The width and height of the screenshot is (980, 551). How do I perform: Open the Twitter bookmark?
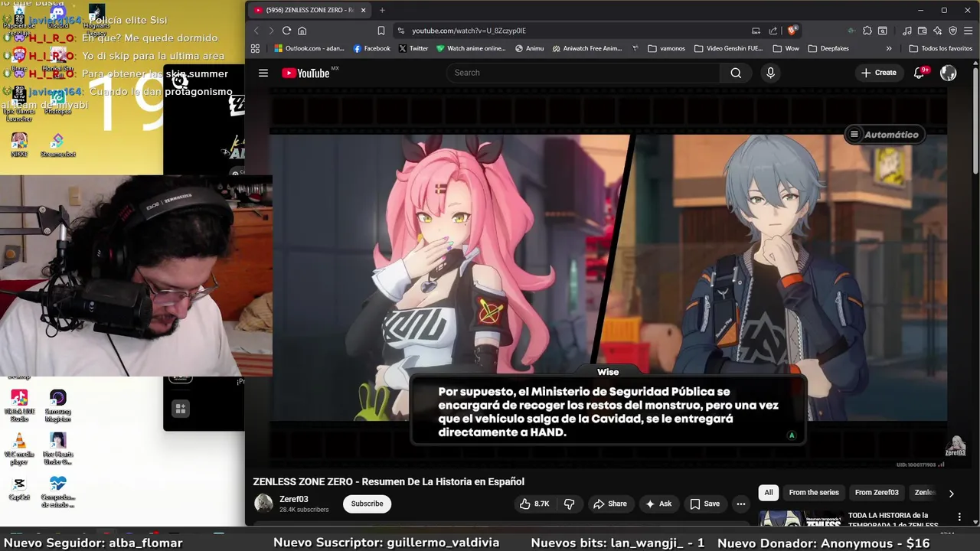tap(413, 48)
